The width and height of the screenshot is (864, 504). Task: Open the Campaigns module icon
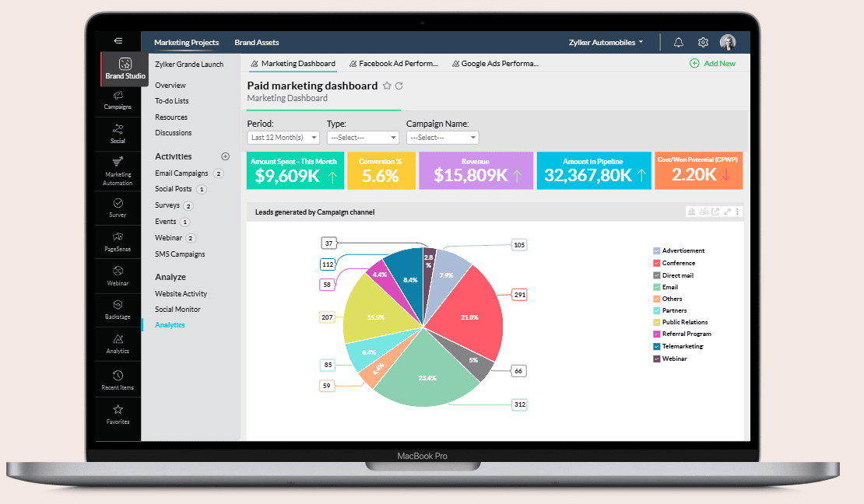(118, 100)
